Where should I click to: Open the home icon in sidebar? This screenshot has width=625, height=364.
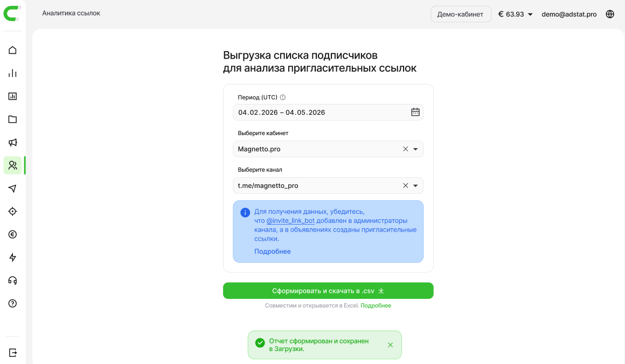click(x=12, y=50)
